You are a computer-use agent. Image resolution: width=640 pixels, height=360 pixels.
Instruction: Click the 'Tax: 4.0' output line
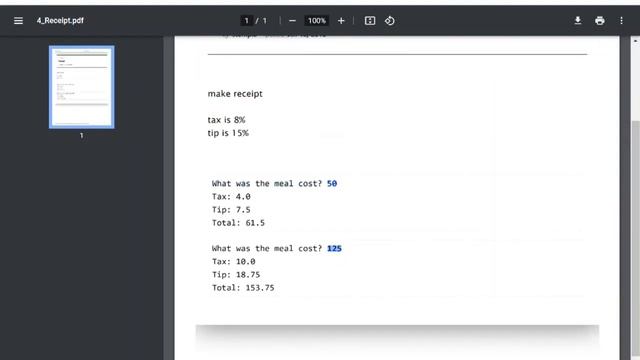(231, 197)
